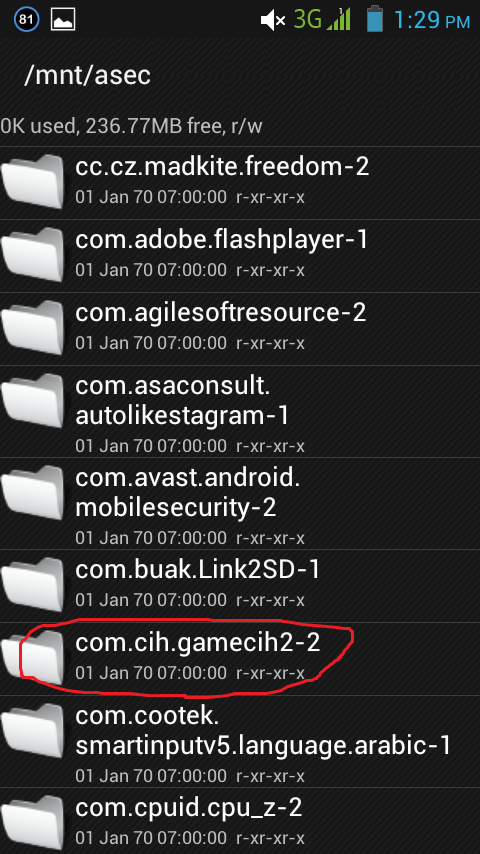Select the com.agilesoftresource-2 folder icon
The image size is (480, 854).
[33, 327]
